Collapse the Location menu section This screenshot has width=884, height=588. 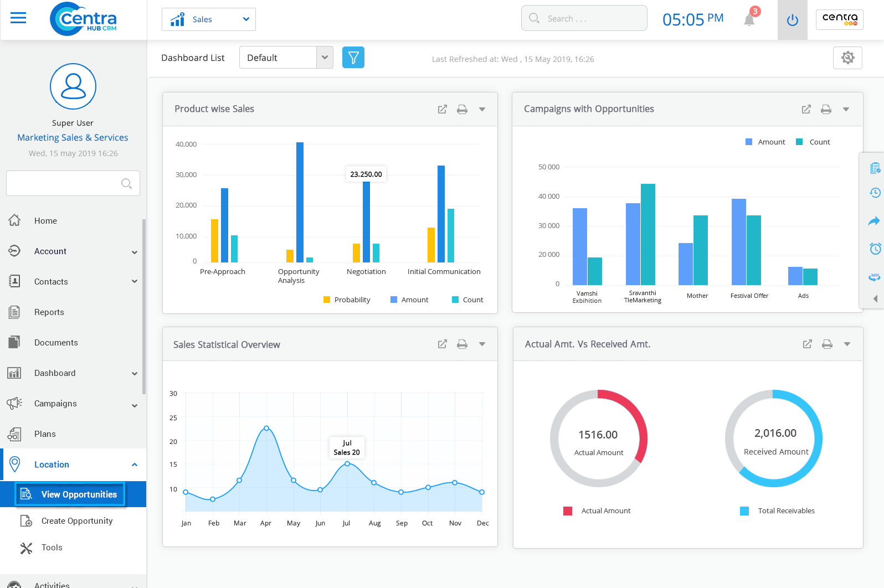(x=134, y=465)
